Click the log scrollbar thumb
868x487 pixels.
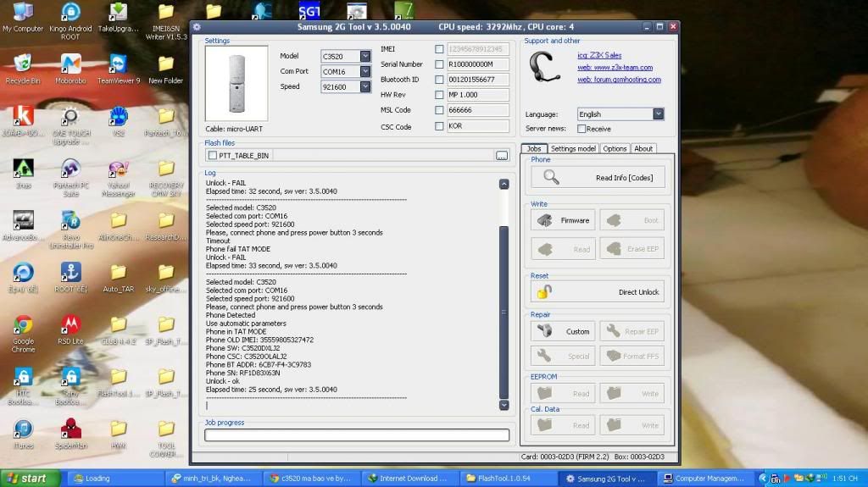tap(504, 313)
